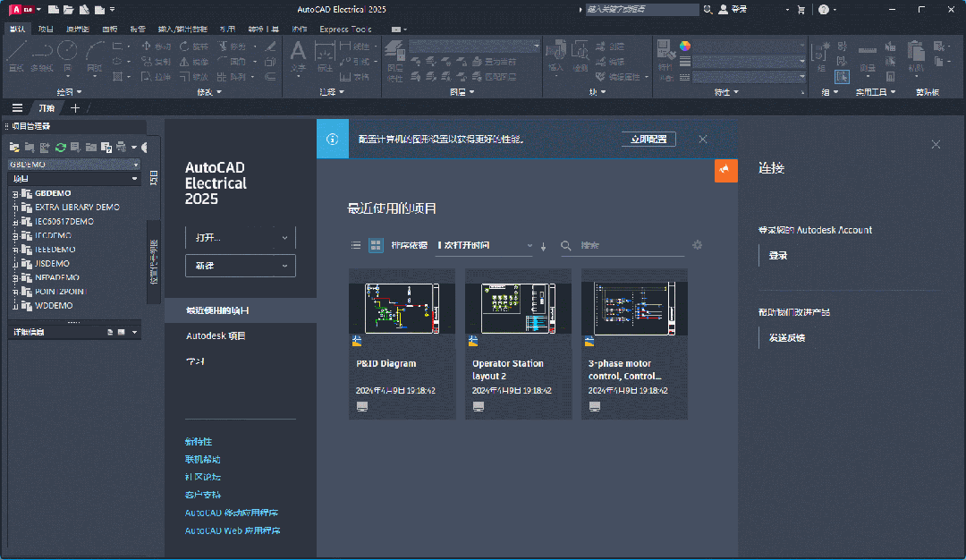Click the Insert block tool
Viewport: 966px width, 560px height.
(555, 56)
